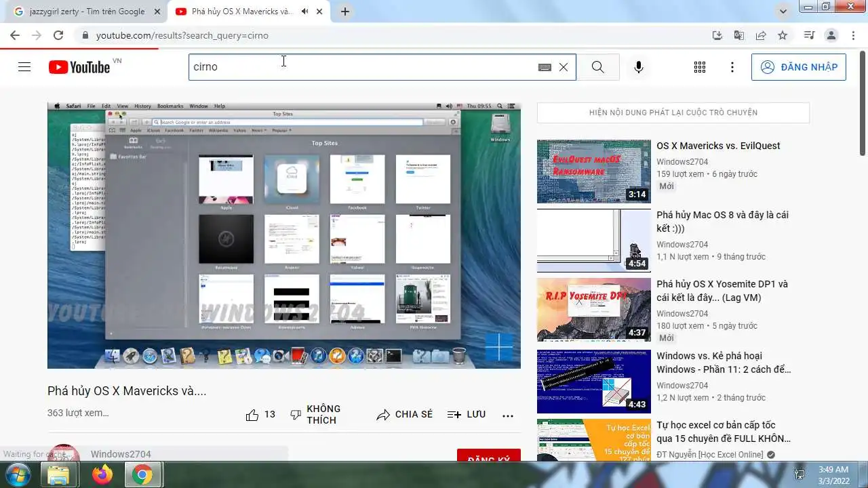Image resolution: width=868 pixels, height=488 pixels.
Task: Open the Tự học Excel video thumbnail
Action: point(594,440)
